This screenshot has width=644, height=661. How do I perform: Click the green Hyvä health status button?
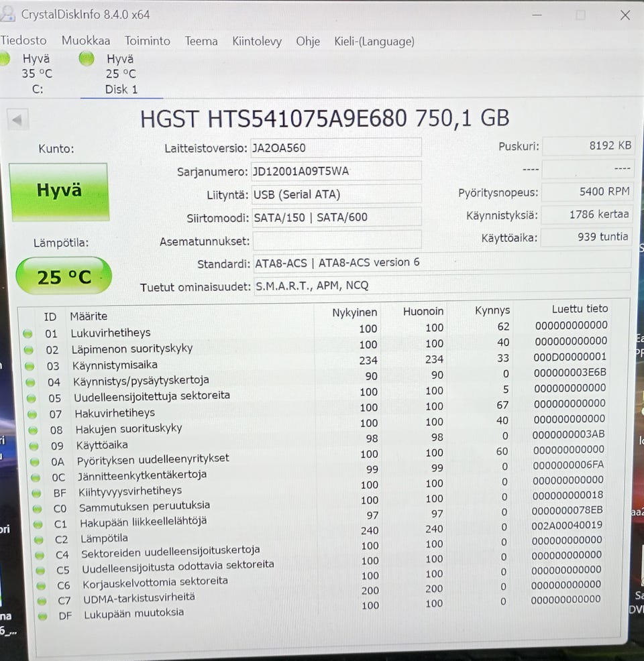tap(59, 191)
